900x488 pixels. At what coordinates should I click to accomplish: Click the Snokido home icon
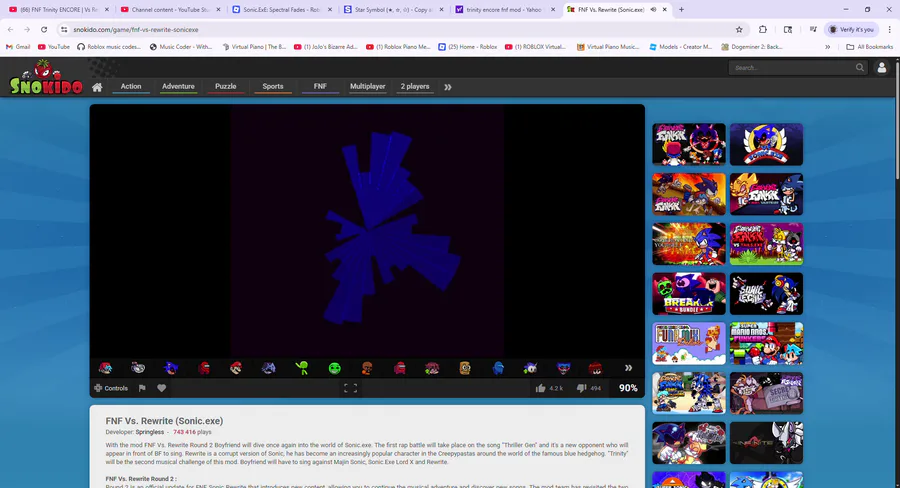[97, 87]
